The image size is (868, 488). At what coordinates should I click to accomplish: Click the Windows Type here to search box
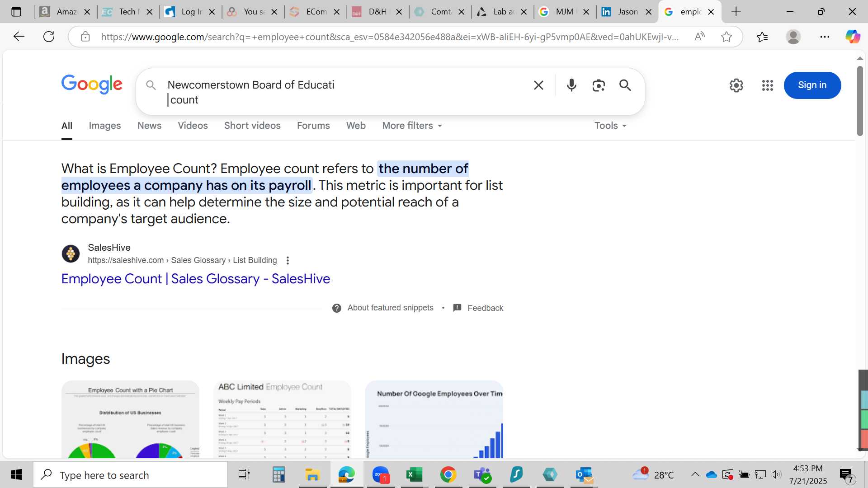point(131,475)
